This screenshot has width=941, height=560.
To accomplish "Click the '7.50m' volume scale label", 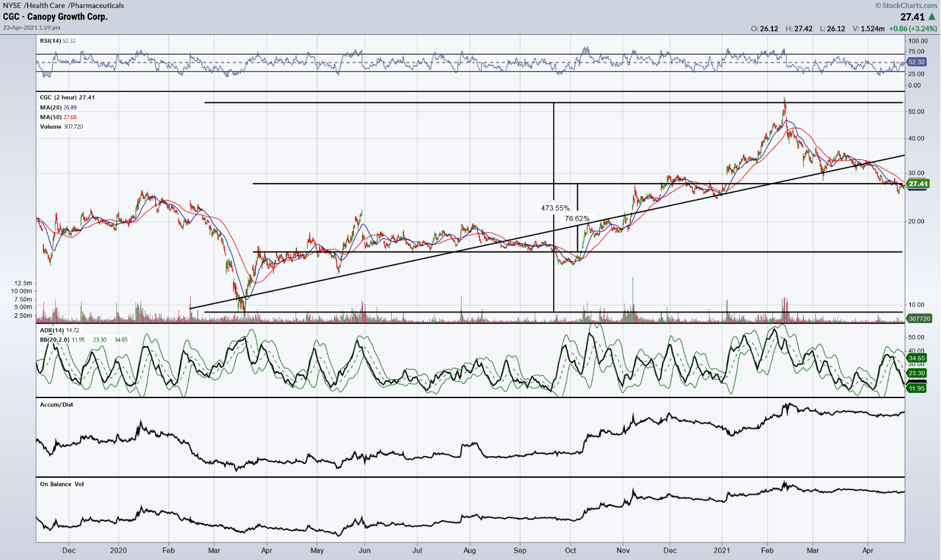I will 22,299.
